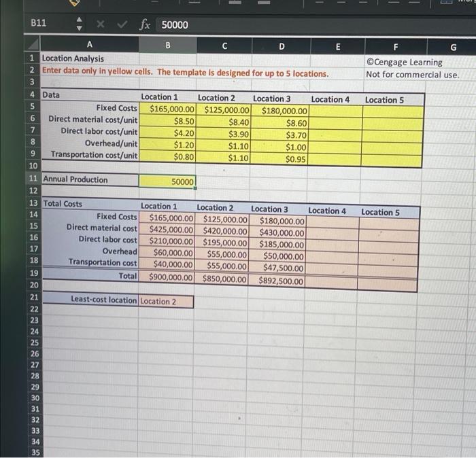476x458 pixels.
Task: Select row 35 header
Action: pos(35,453)
